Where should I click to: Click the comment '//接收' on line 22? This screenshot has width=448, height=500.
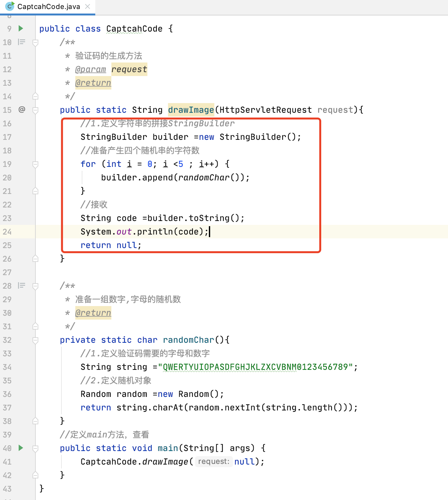tap(94, 205)
